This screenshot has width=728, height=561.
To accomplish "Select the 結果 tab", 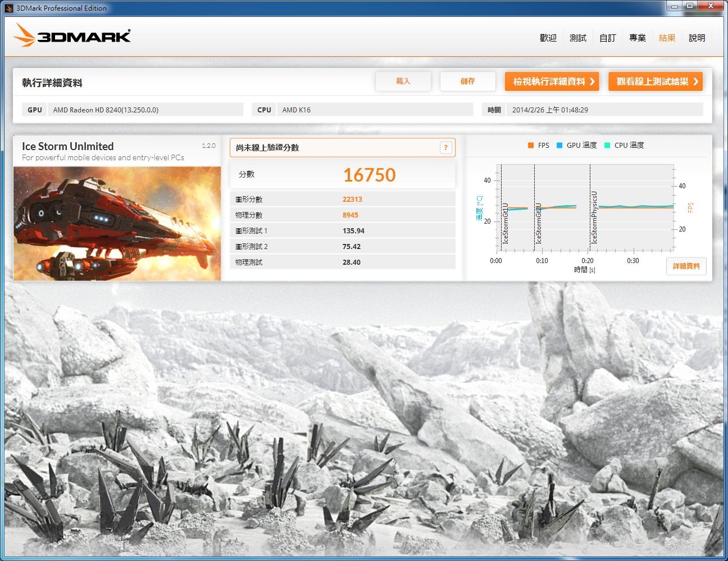I will (x=667, y=38).
